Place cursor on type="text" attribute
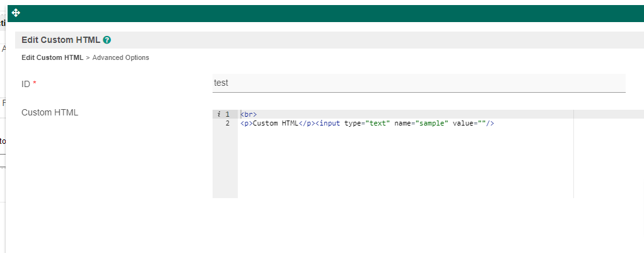The image size is (644, 253). 367,124
